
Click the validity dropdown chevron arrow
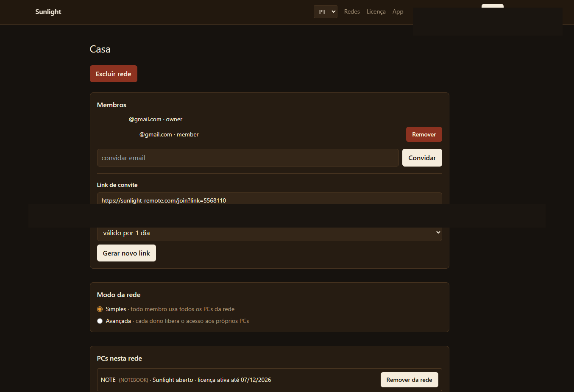438,232
